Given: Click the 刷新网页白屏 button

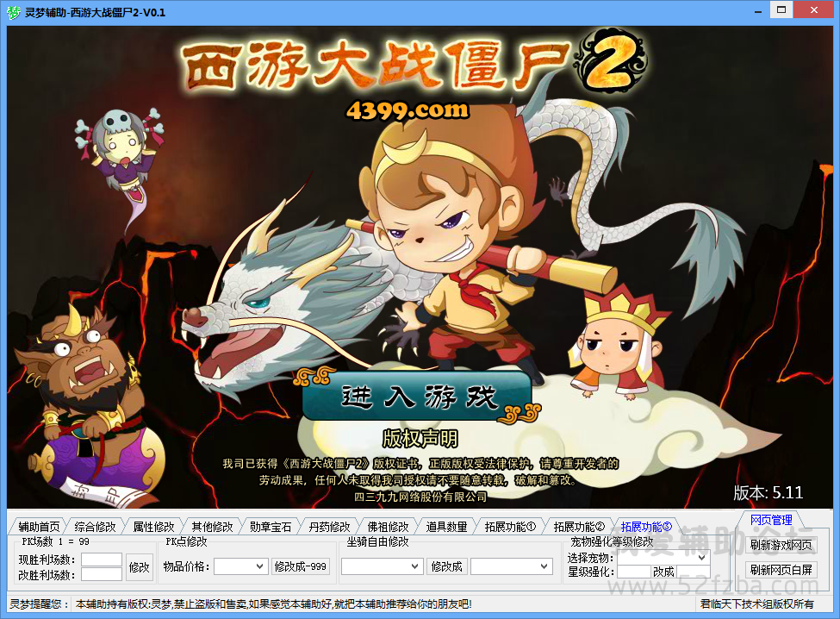Looking at the screenshot, I should 781,569.
